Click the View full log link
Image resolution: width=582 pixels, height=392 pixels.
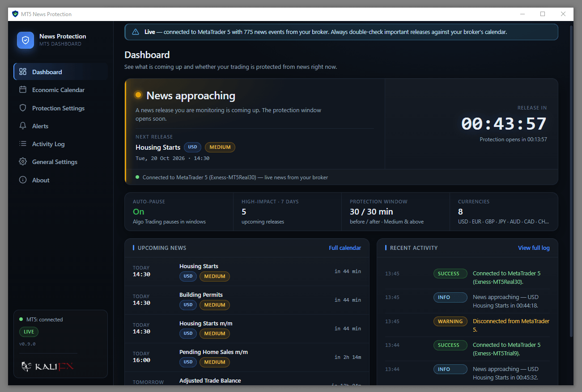click(534, 248)
